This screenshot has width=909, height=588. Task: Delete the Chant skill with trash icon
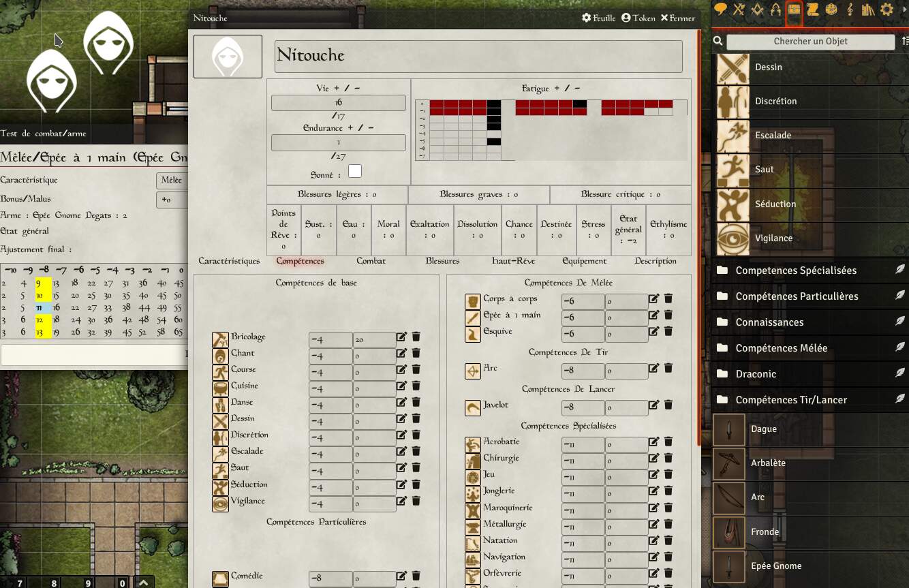click(x=416, y=353)
